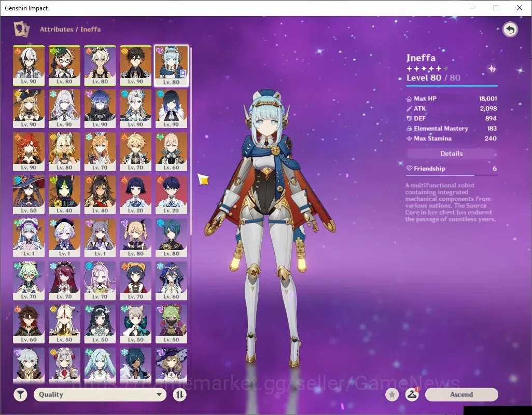Select Kaeya's portrait in the bottom row

coord(136,366)
